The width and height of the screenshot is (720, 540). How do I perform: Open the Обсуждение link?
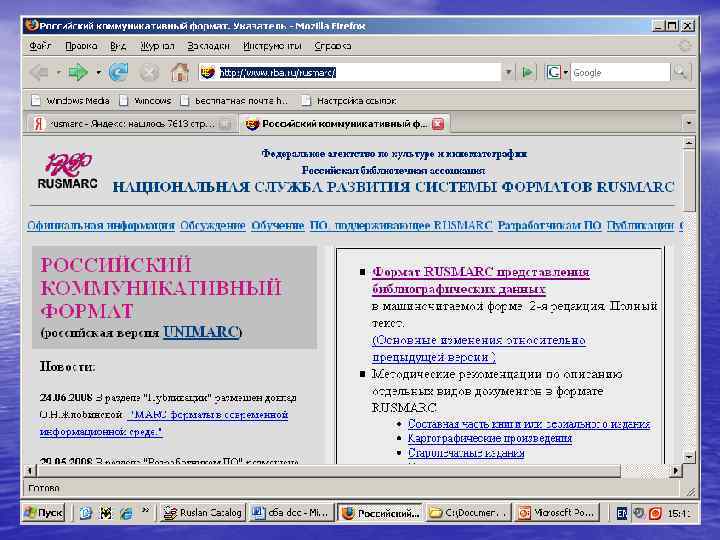click(x=213, y=225)
